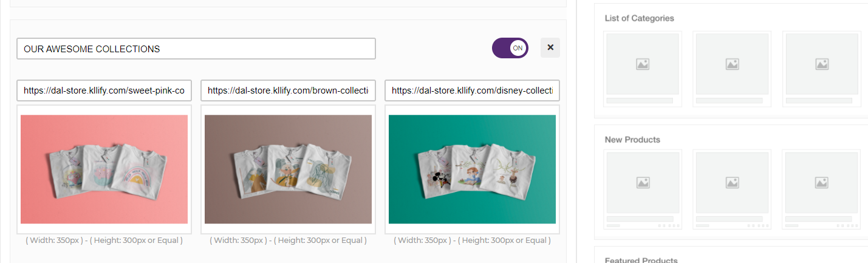This screenshot has height=263, width=868.
Task: Select the List of Categories heading
Action: click(x=639, y=18)
